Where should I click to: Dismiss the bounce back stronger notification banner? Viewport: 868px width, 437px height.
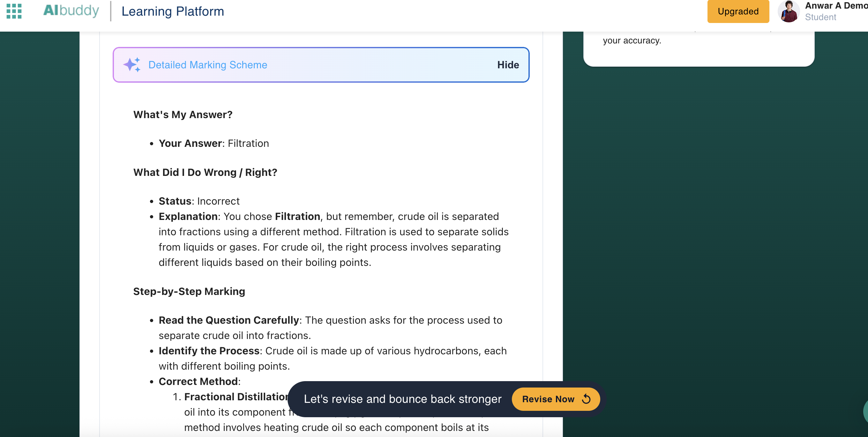pos(403,399)
